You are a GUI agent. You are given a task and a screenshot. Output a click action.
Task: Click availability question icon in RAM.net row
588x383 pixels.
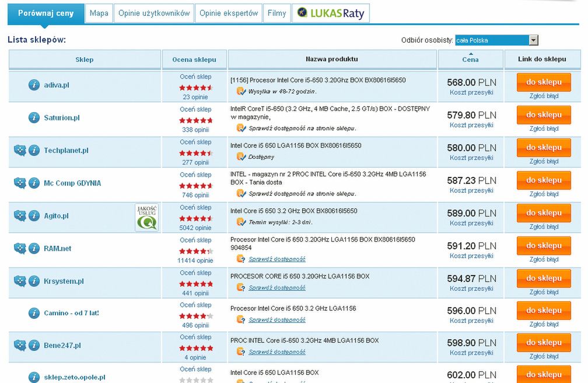241,259
